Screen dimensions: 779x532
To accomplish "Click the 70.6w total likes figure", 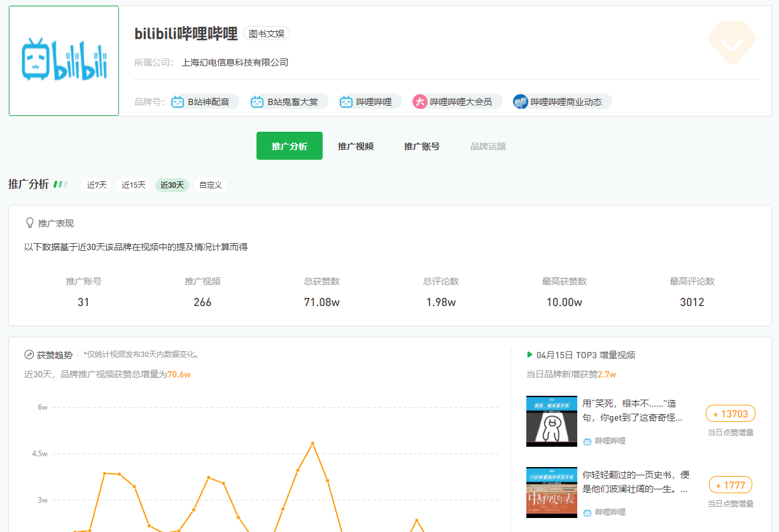I will [x=179, y=374].
